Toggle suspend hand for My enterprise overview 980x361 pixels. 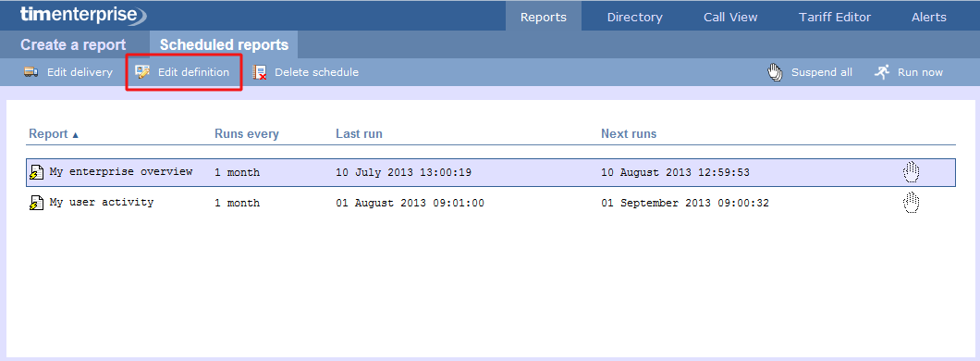pyautogui.click(x=912, y=171)
